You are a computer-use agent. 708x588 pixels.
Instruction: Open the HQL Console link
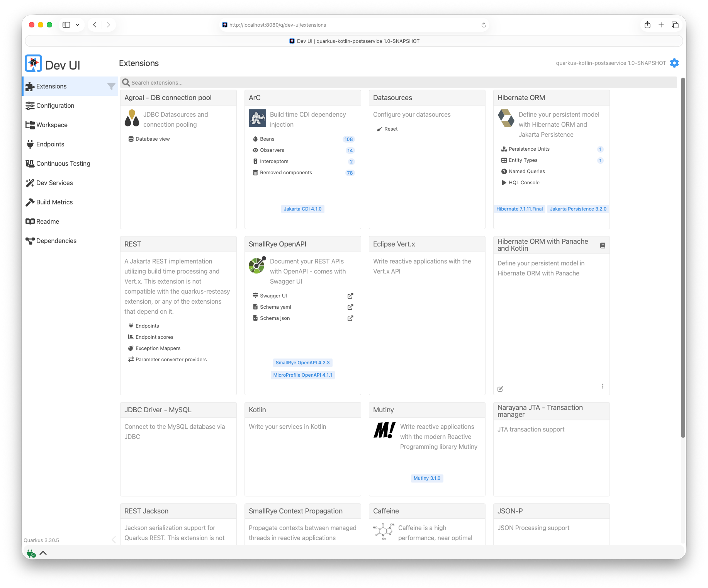524,183
